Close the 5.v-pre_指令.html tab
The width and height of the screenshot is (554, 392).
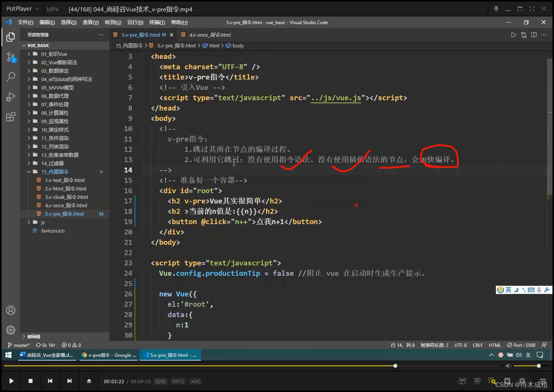coord(172,35)
